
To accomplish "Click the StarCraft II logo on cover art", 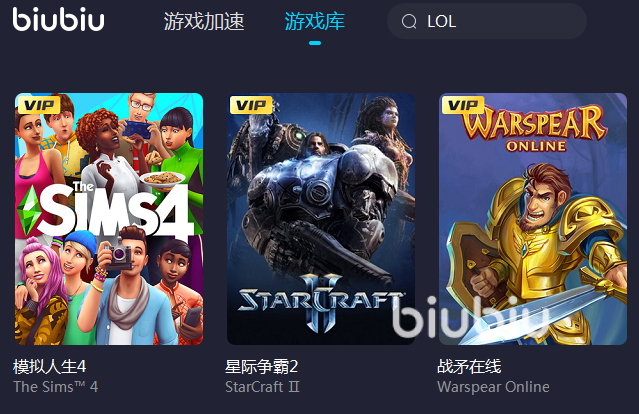I will (x=320, y=302).
